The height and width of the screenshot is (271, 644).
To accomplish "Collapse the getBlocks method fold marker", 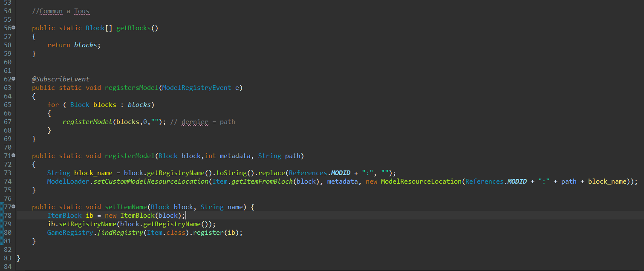I will click(x=14, y=28).
